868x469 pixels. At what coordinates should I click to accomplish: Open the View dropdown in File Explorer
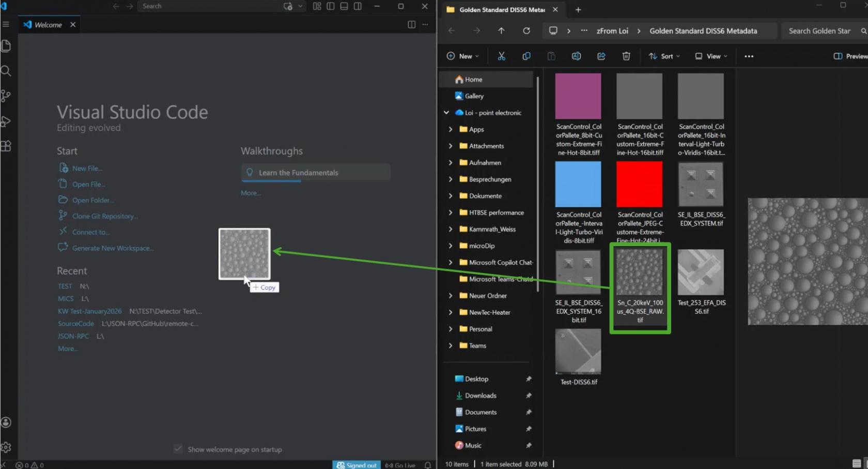coord(711,56)
